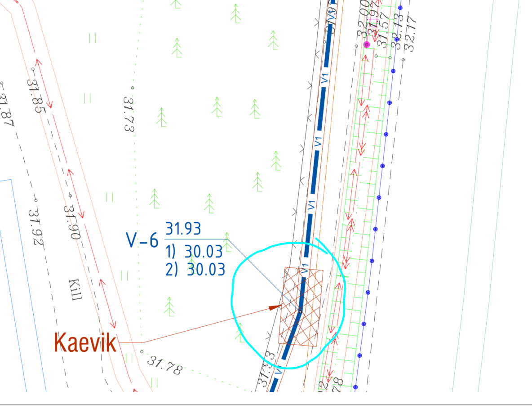
Task: Select the "2) 30.03" invert level text
Action: click(194, 269)
